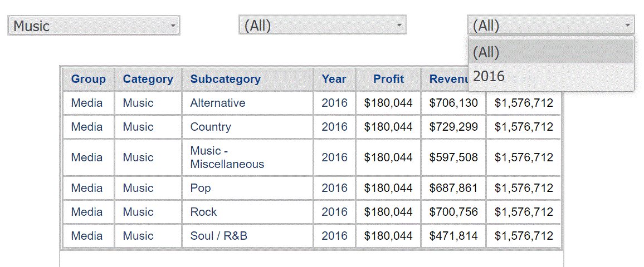Click the $706,130 revenue value
The width and height of the screenshot is (644, 267).
[x=453, y=103]
